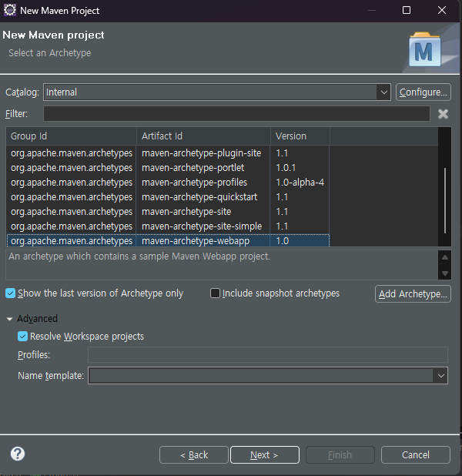Select the maven-archetype-plugin-site row
The image size is (462, 476).
[168, 153]
